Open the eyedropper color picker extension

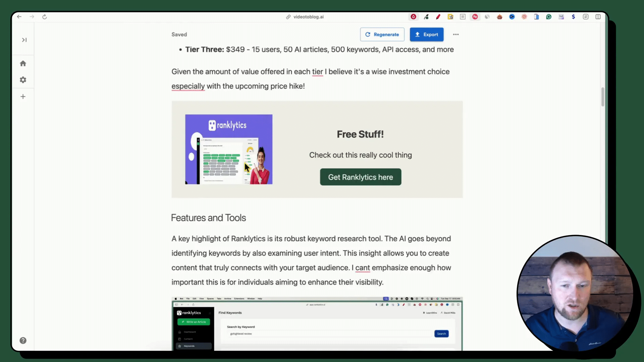426,17
